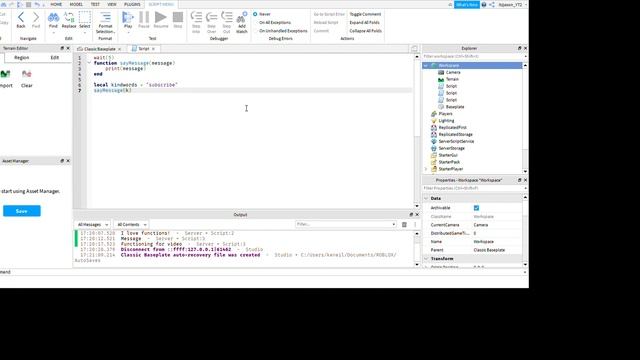
Task: Select ServerScriptService in Explorer
Action: coord(456,141)
